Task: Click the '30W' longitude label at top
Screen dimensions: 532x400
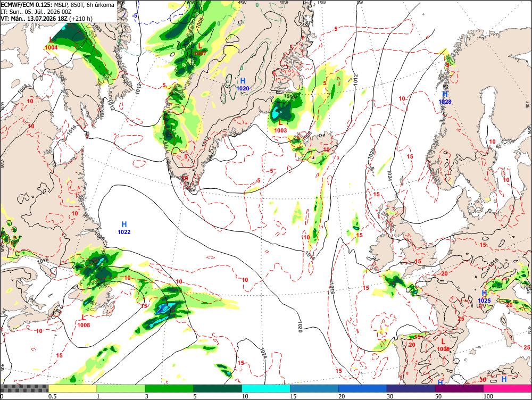Action: (284, 2)
